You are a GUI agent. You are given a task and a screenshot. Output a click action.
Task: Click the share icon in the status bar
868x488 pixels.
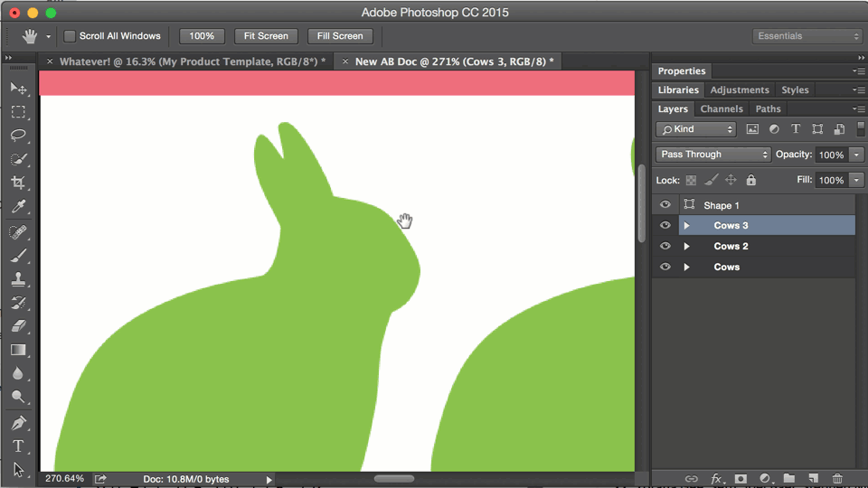(100, 479)
